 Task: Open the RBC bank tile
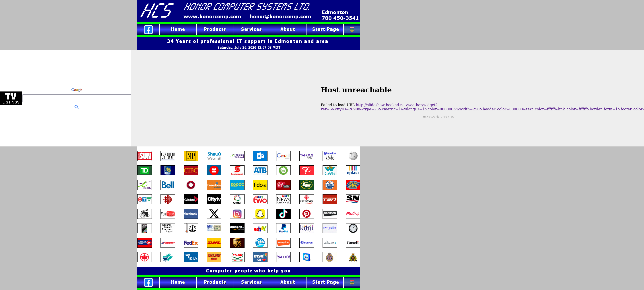click(168, 170)
